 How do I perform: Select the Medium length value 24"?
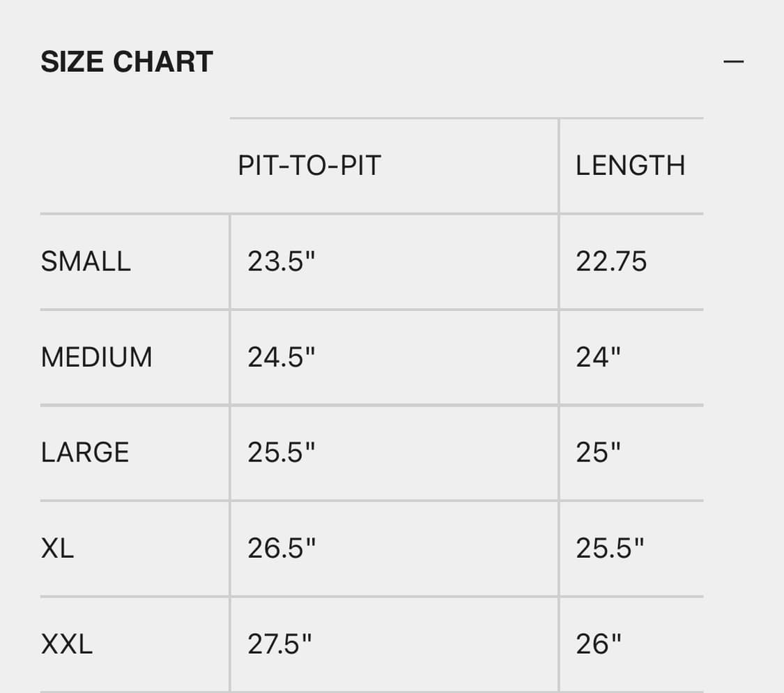point(598,357)
